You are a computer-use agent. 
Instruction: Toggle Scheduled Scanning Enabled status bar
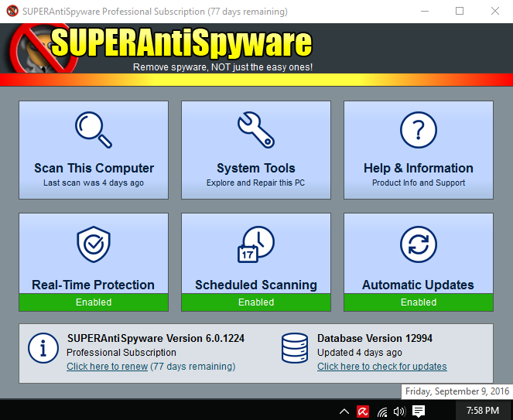pyautogui.click(x=256, y=302)
